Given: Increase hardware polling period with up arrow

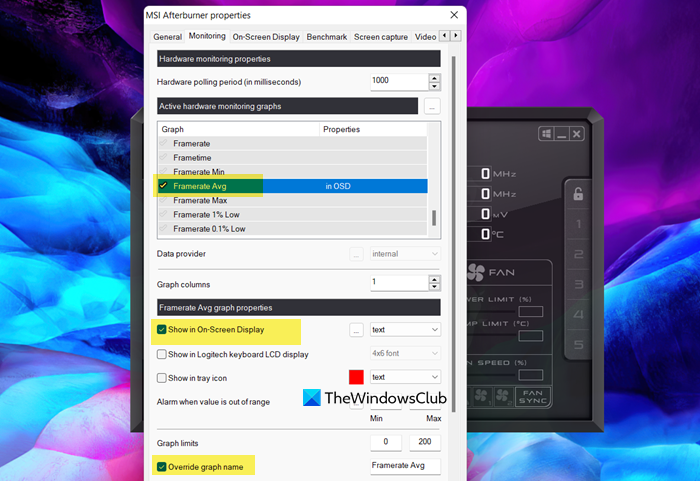Looking at the screenshot, I should coord(434,78).
